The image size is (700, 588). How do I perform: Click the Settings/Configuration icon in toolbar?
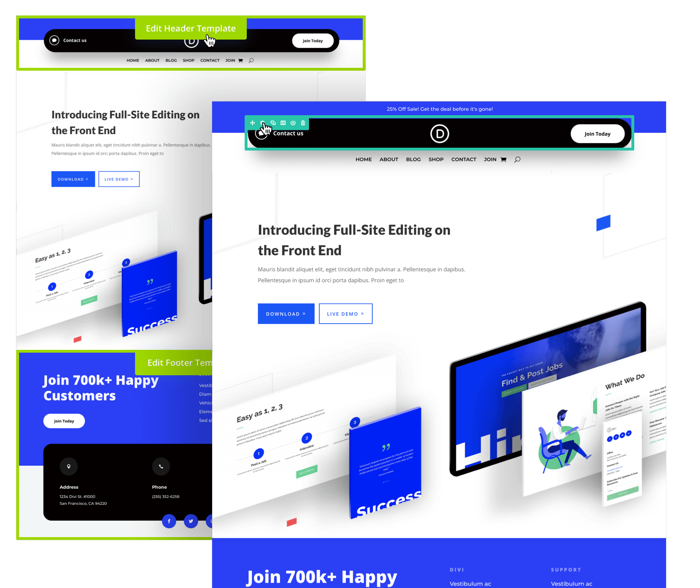click(262, 123)
